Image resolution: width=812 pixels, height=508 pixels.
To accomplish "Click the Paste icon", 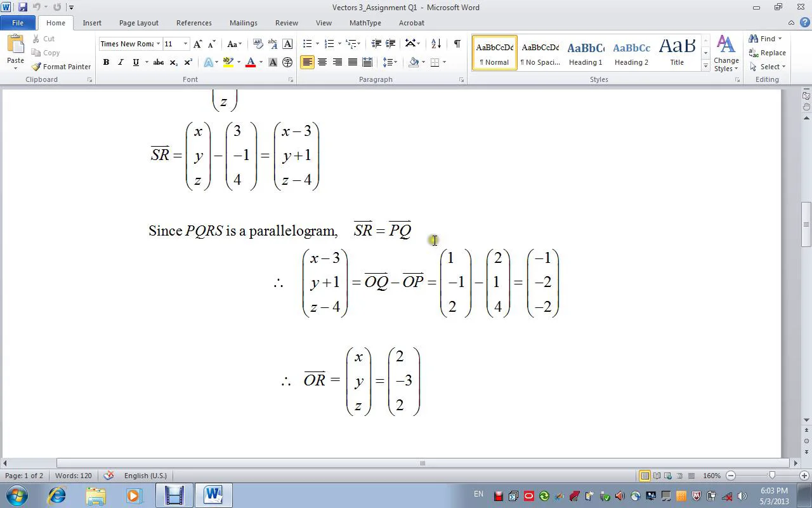I will tap(15, 44).
